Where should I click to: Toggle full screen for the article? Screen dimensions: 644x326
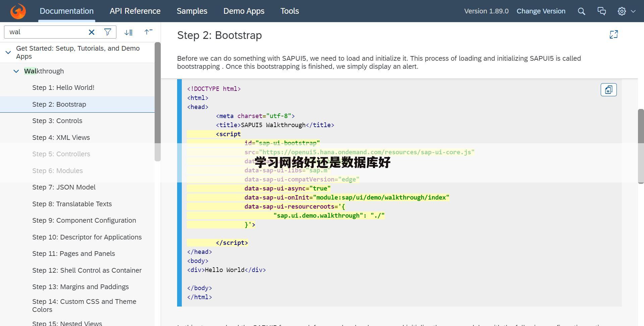click(613, 35)
